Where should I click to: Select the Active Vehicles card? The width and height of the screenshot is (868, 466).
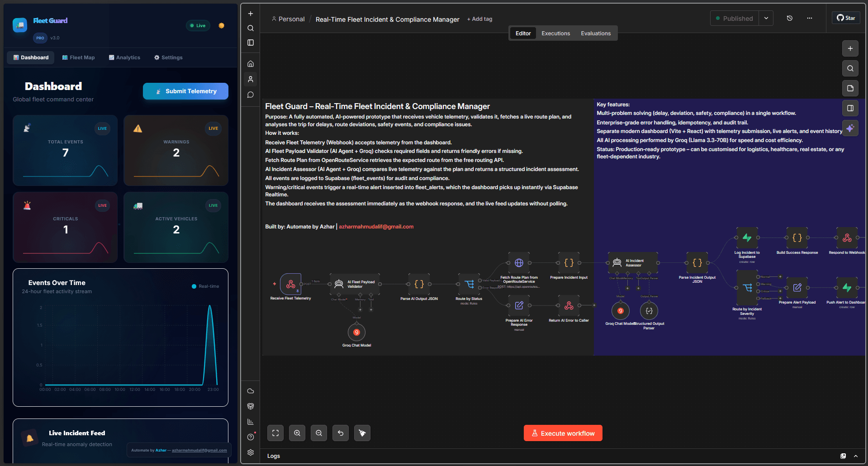point(176,227)
